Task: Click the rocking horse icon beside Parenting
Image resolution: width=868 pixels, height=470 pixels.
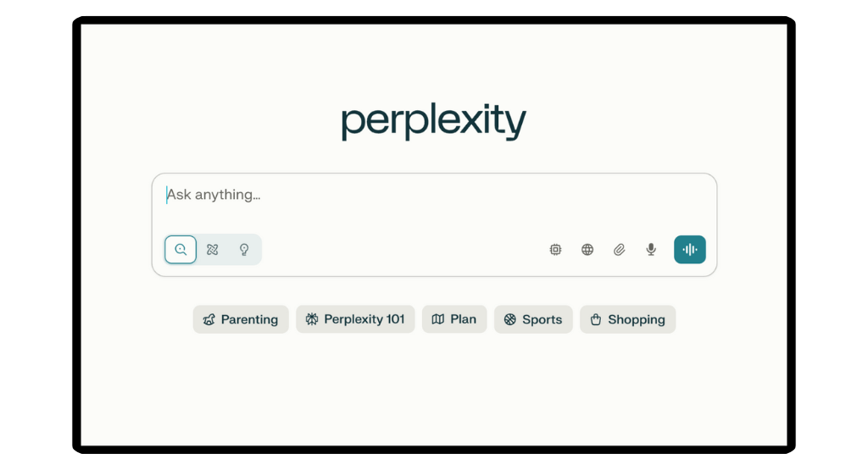Action: tap(209, 319)
